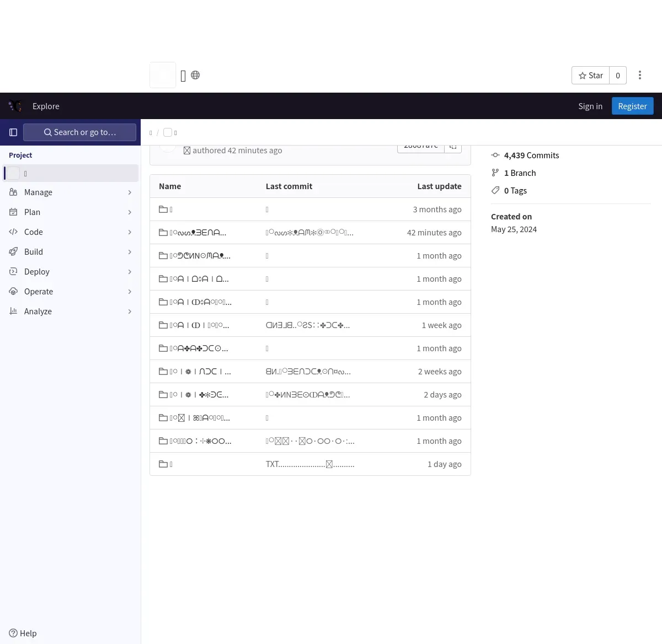Open the Analyze menu item
Screen dimensions: 662x644
pos(71,312)
